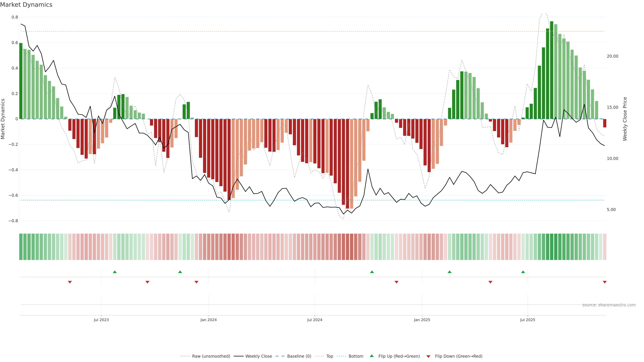Image resolution: width=644 pixels, height=362 pixels.
Task: Click the first green flip-up marker after Jul 2023
Action: 115,272
